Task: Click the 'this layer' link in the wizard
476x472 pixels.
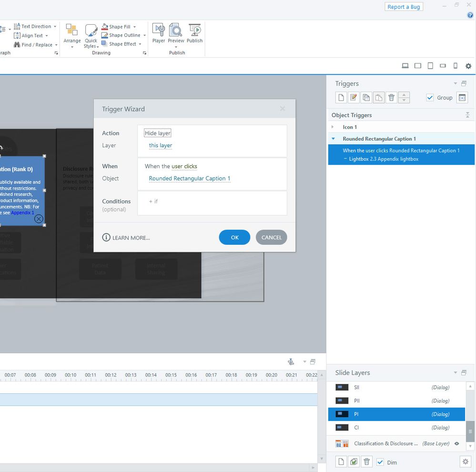Action: [x=161, y=146]
